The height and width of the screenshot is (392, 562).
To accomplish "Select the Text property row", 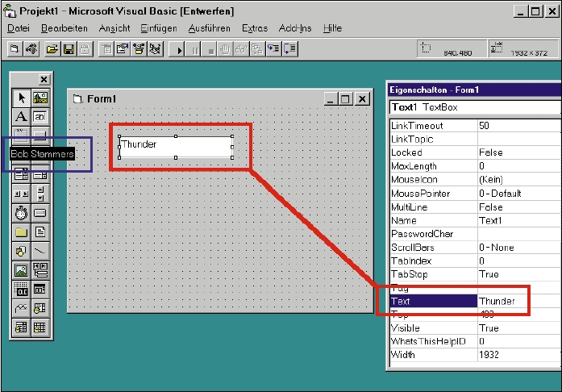I will pyautogui.click(x=475, y=302).
